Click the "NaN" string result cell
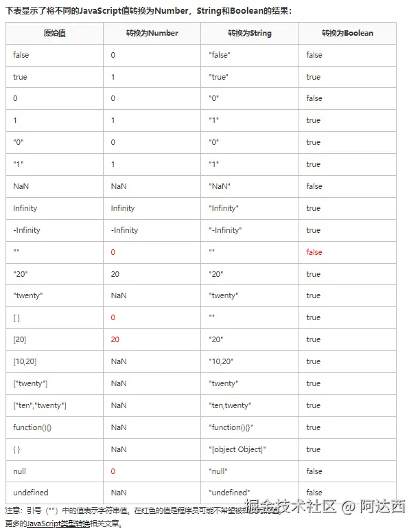The image size is (420, 529). (x=220, y=186)
